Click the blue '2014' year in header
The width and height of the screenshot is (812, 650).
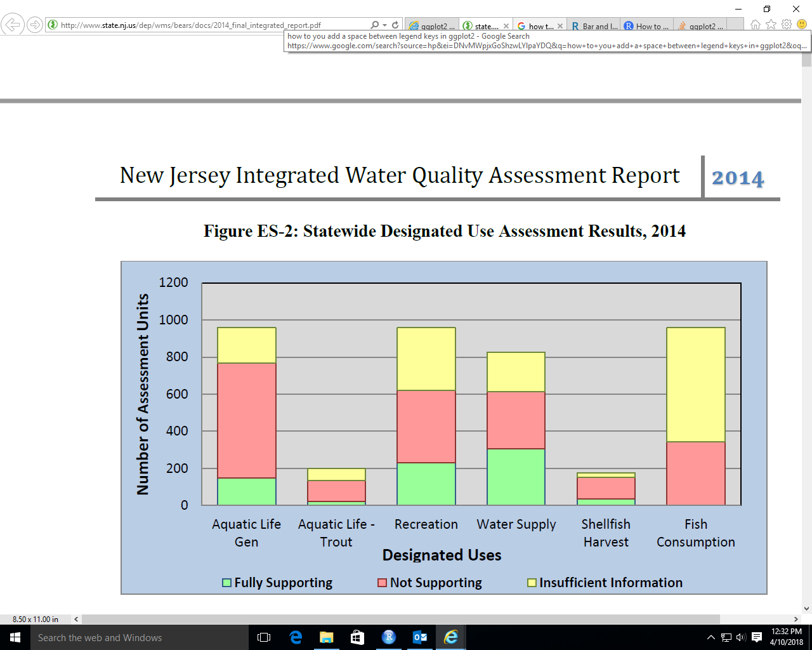(x=738, y=178)
